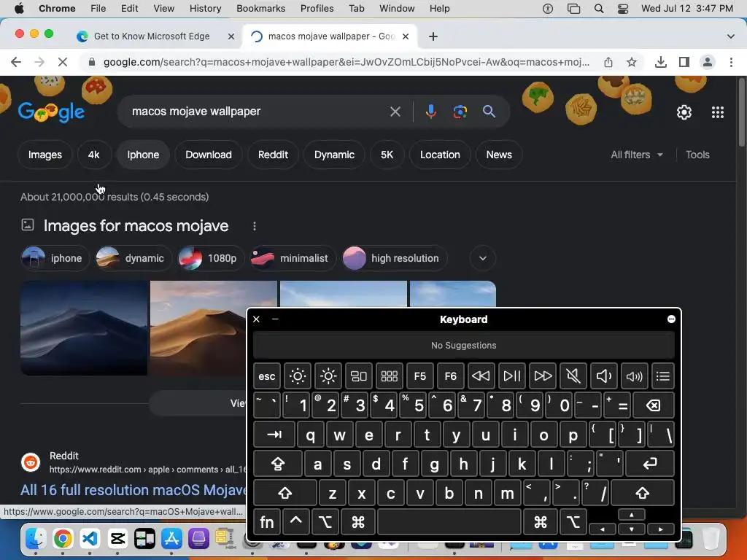Select the Images filter chip
The width and height of the screenshot is (747, 560).
point(44,155)
